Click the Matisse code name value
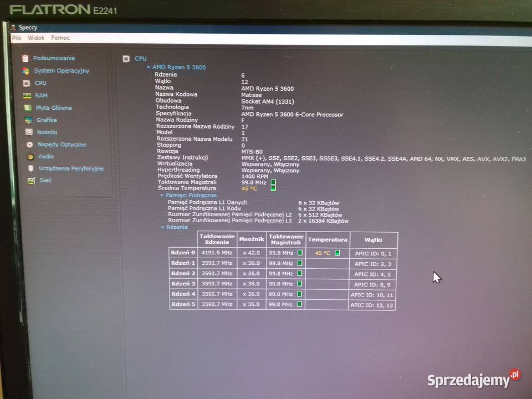532x399 pixels. tap(252, 95)
